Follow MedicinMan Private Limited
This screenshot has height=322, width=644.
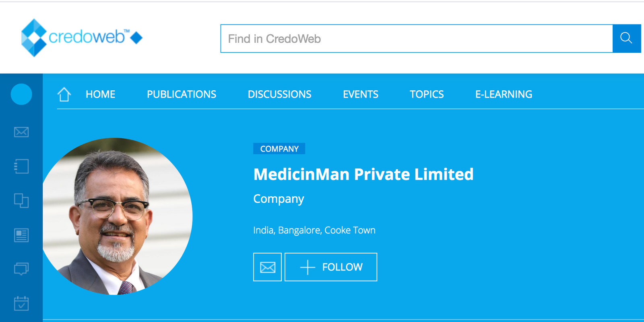pyautogui.click(x=331, y=267)
